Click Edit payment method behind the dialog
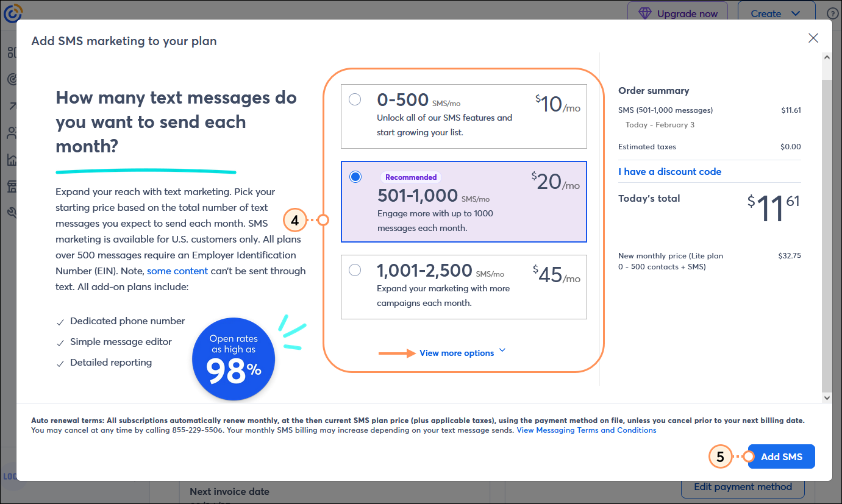 (x=743, y=486)
